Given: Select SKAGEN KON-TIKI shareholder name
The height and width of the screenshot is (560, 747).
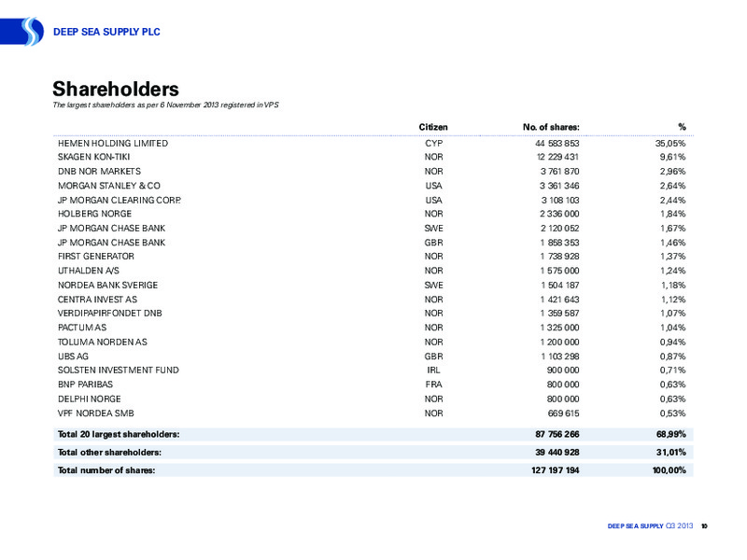Looking at the screenshot, I should 94,157.
